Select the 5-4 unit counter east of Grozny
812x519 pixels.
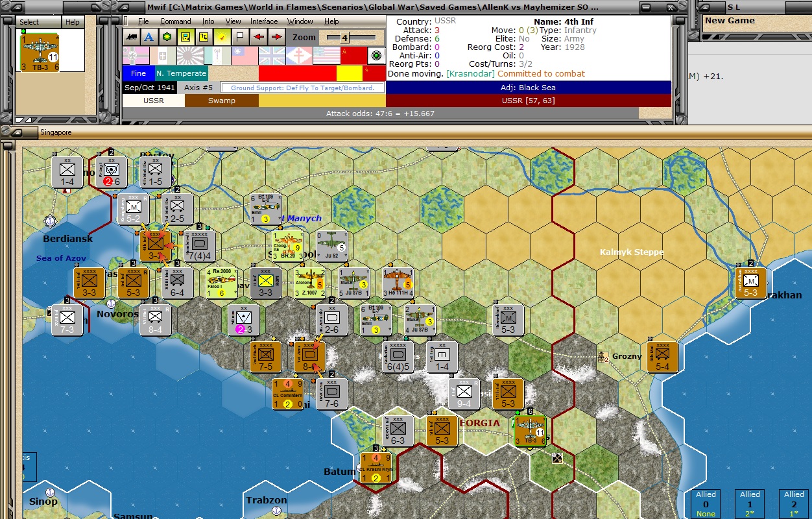pos(663,357)
